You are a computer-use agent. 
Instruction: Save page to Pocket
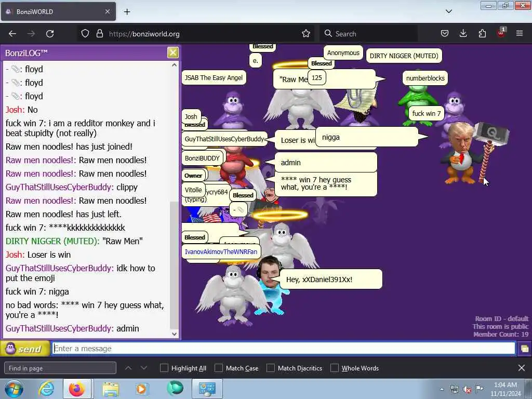click(445, 34)
